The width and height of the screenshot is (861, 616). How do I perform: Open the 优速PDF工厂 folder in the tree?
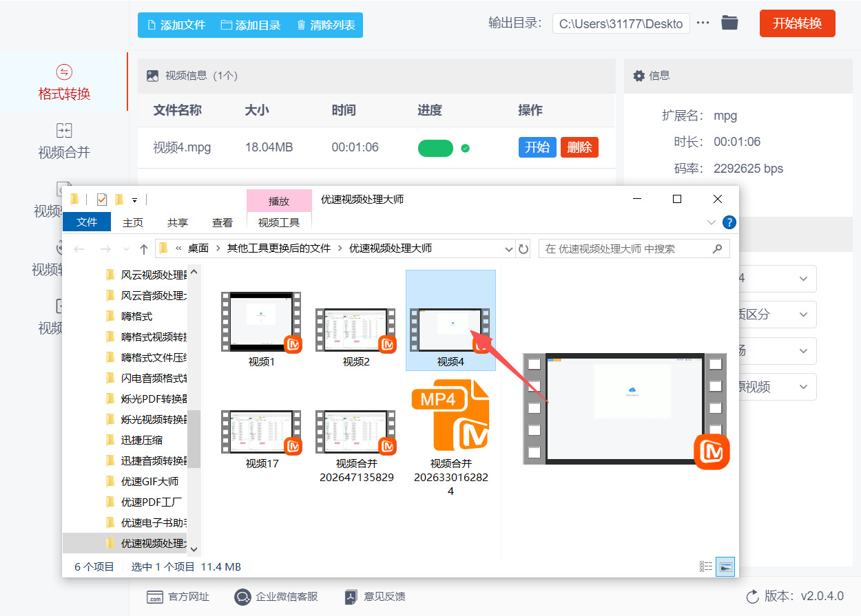point(151,502)
